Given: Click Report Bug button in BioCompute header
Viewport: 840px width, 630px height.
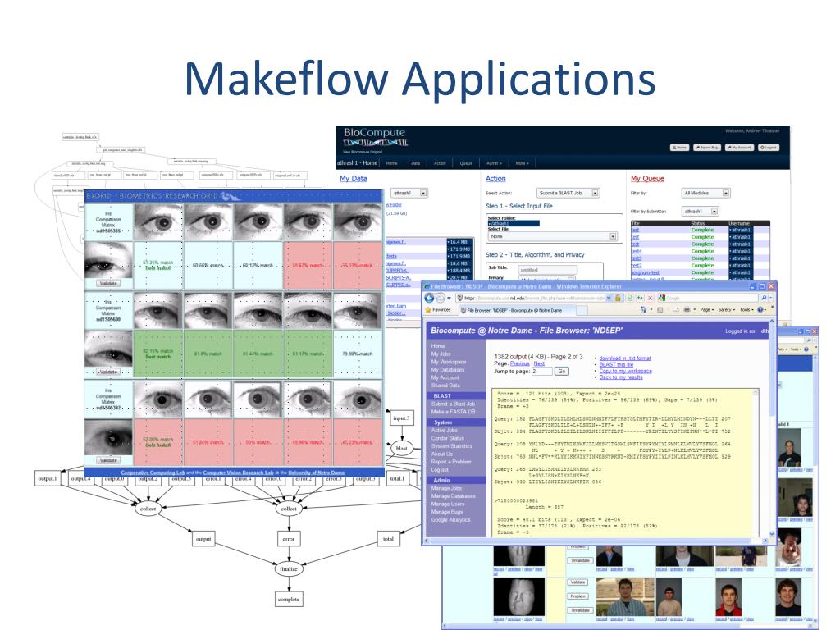Looking at the screenshot, I should click(x=706, y=148).
